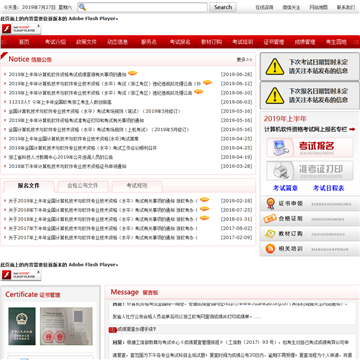Viewport: 360px width, 360px height.
Task: Click new badge on 2019-06-28 notice
Action: coord(132,73)
